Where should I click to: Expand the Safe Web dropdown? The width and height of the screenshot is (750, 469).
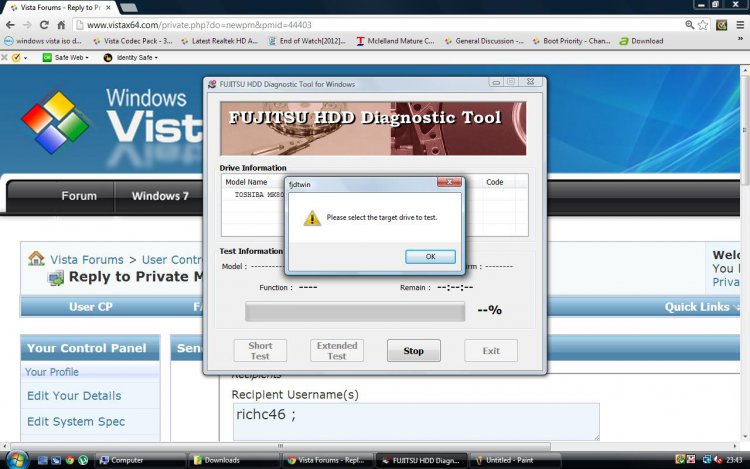click(66, 57)
